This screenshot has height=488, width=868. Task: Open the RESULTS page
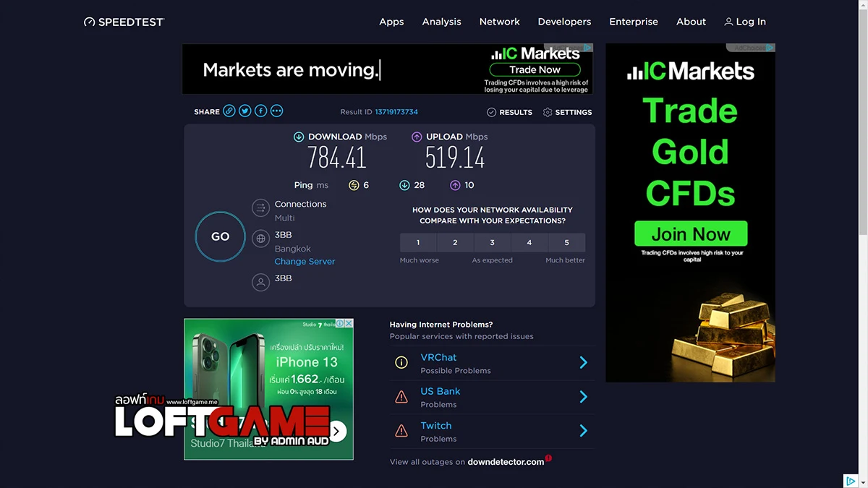[516, 112]
